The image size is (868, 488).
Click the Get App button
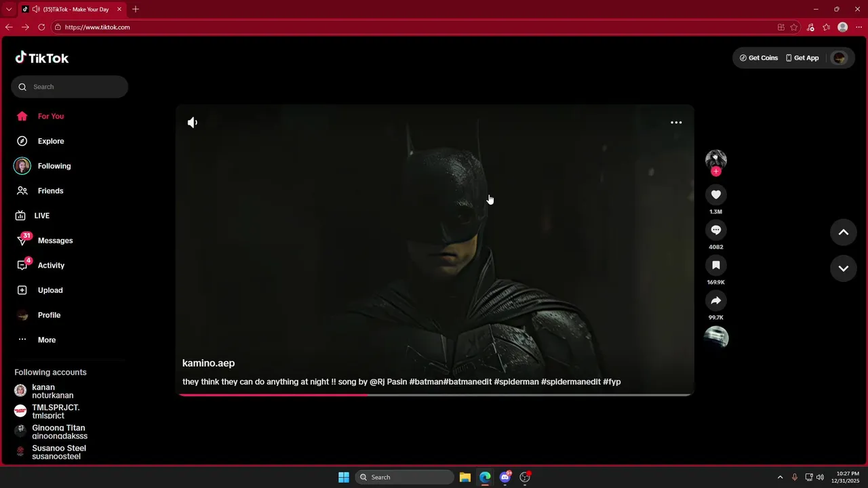click(x=802, y=58)
